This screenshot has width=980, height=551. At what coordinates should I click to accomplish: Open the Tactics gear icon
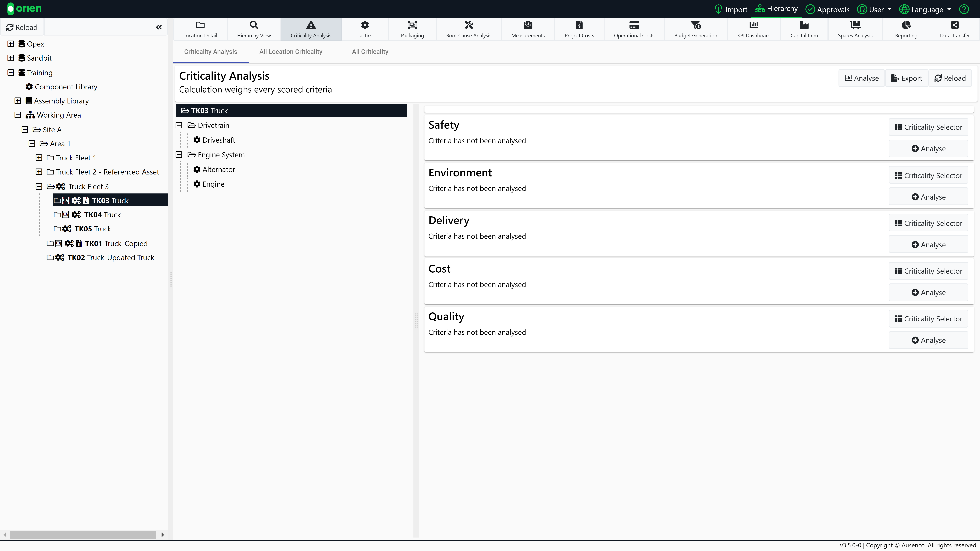(x=365, y=25)
